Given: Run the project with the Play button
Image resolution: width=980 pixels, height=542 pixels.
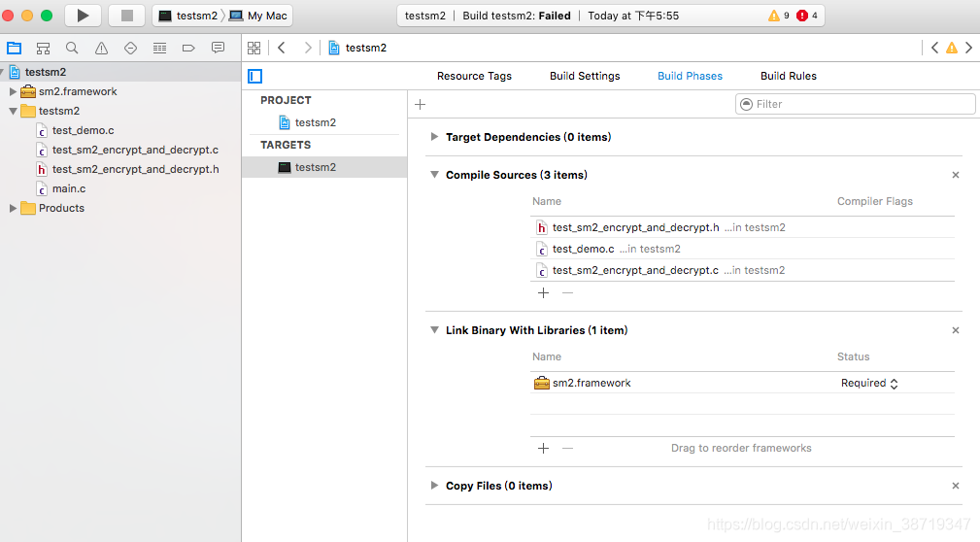Looking at the screenshot, I should pyautogui.click(x=83, y=16).
